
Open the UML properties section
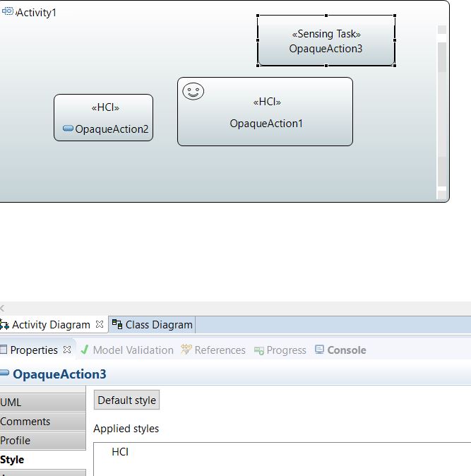[x=42, y=403]
